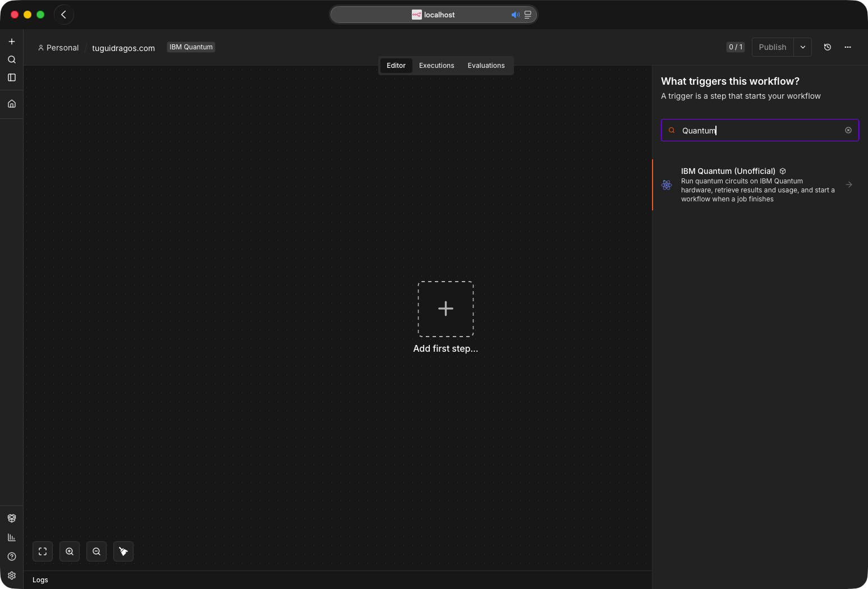Open the Personal project link
The height and width of the screenshot is (589, 868).
coord(58,48)
